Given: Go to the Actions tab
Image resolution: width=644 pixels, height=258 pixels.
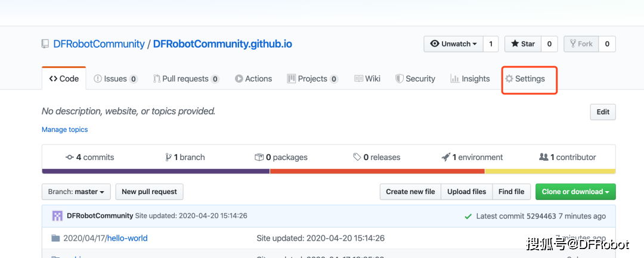Looking at the screenshot, I should tap(253, 79).
